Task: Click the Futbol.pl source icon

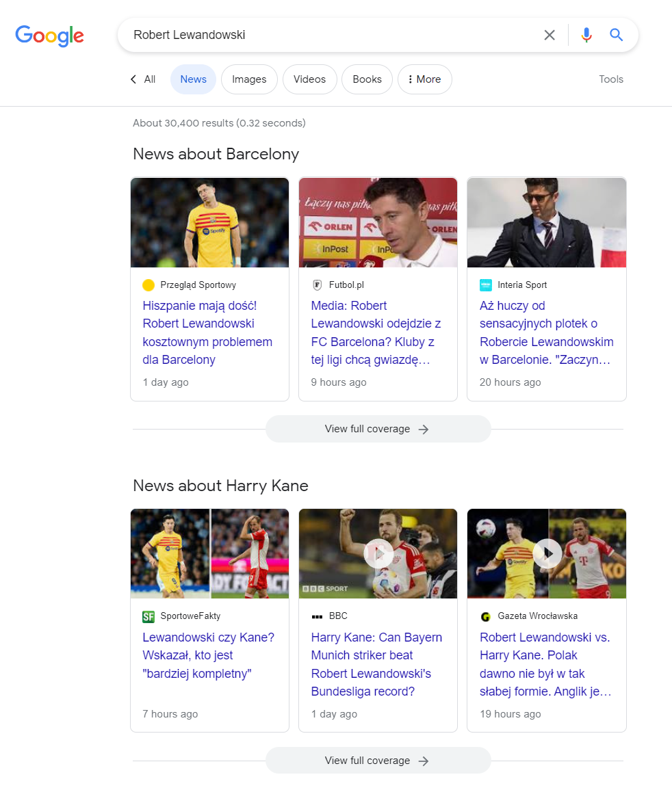Action: [x=317, y=285]
